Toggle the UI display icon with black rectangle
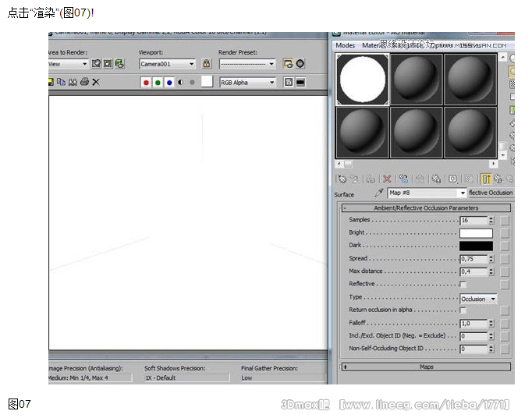The width and height of the screenshot is (532, 418). pos(300,82)
